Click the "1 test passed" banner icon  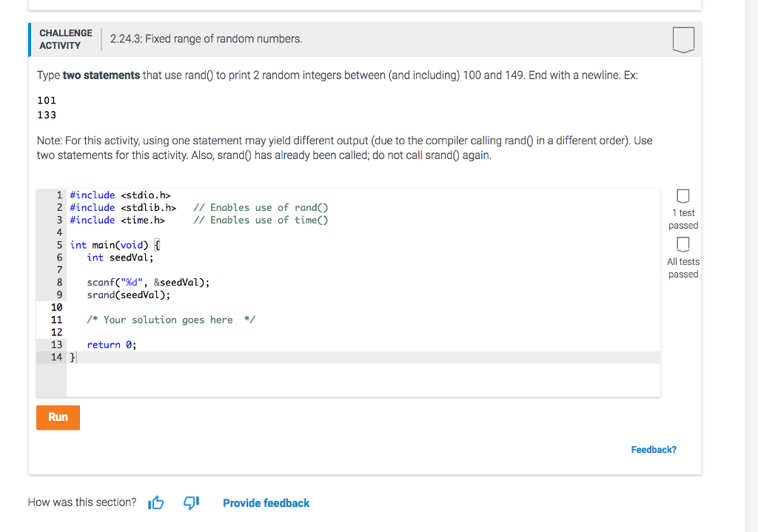pyautogui.click(x=682, y=197)
